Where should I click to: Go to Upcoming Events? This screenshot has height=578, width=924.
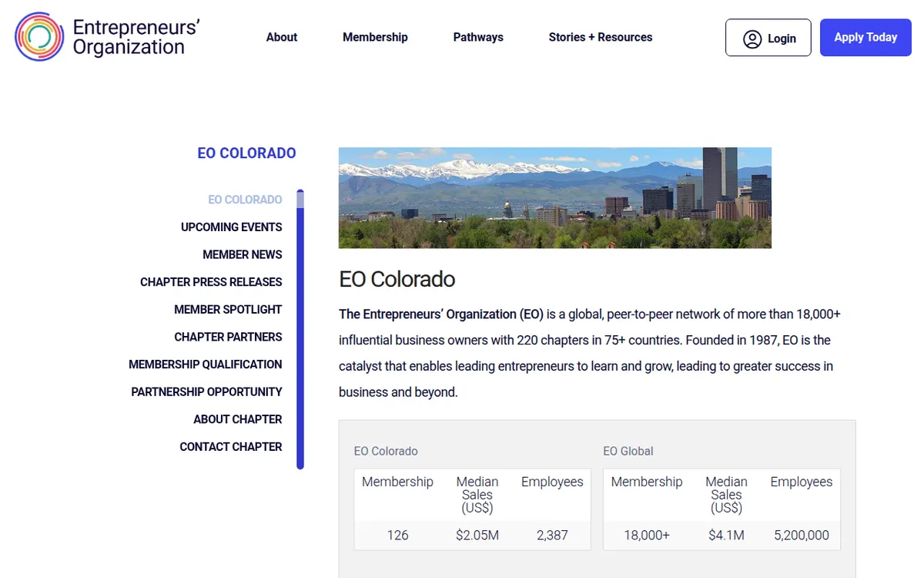pos(232,227)
